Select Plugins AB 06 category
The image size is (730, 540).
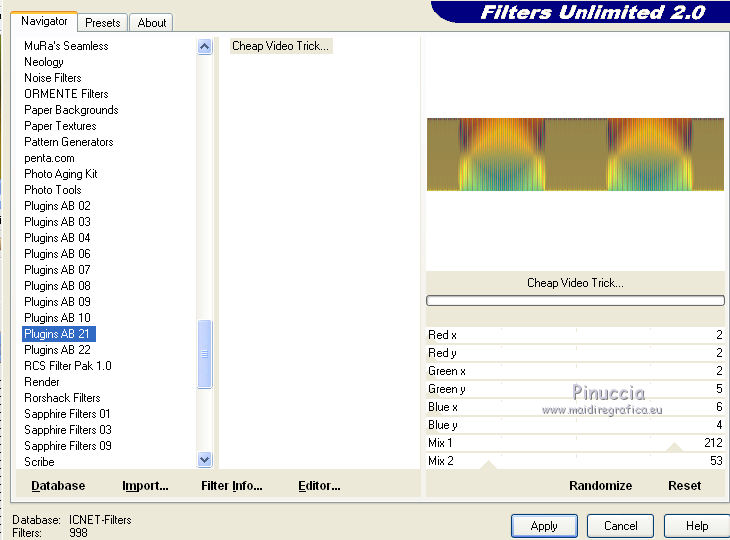pyautogui.click(x=57, y=254)
